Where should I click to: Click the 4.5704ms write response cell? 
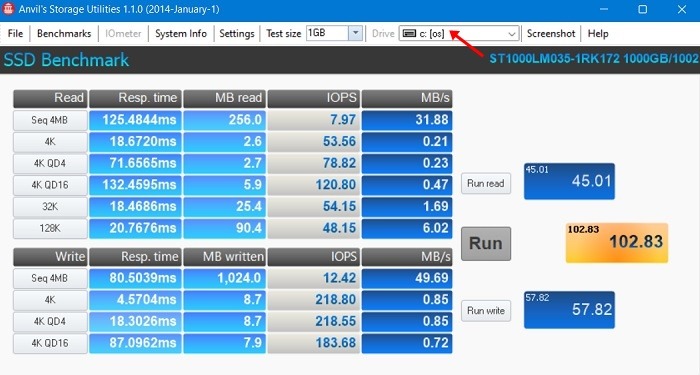135,300
